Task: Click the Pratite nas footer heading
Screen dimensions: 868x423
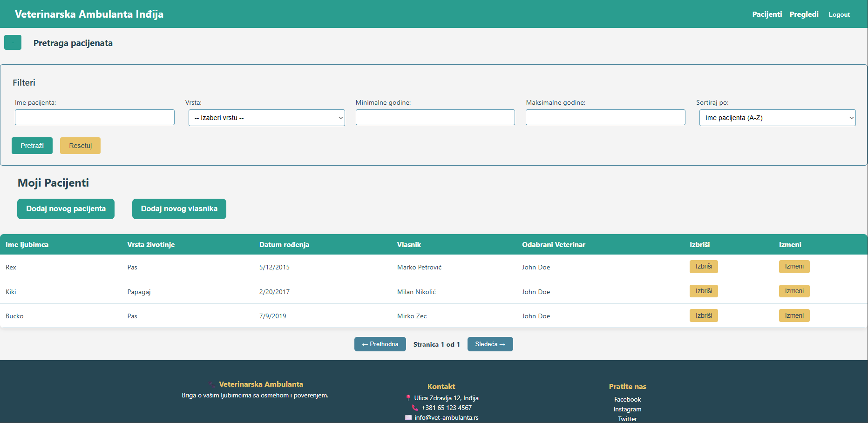Action: click(627, 387)
